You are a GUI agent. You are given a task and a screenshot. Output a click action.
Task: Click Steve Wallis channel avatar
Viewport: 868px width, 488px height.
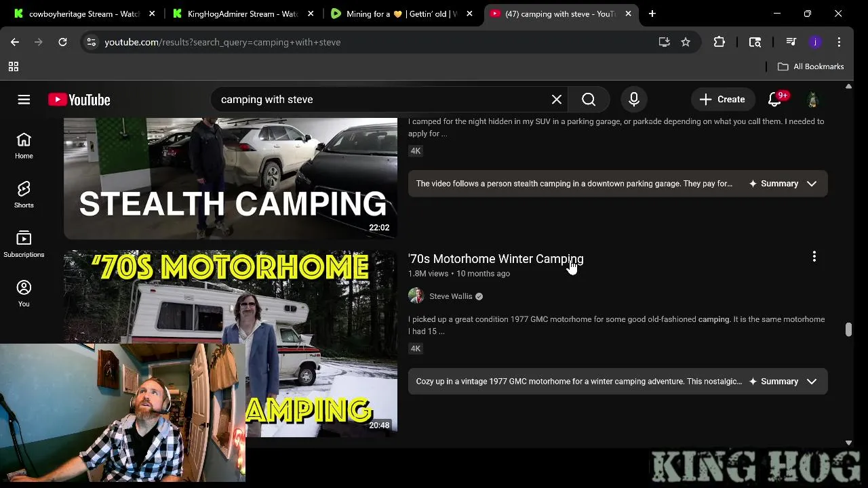pos(416,296)
